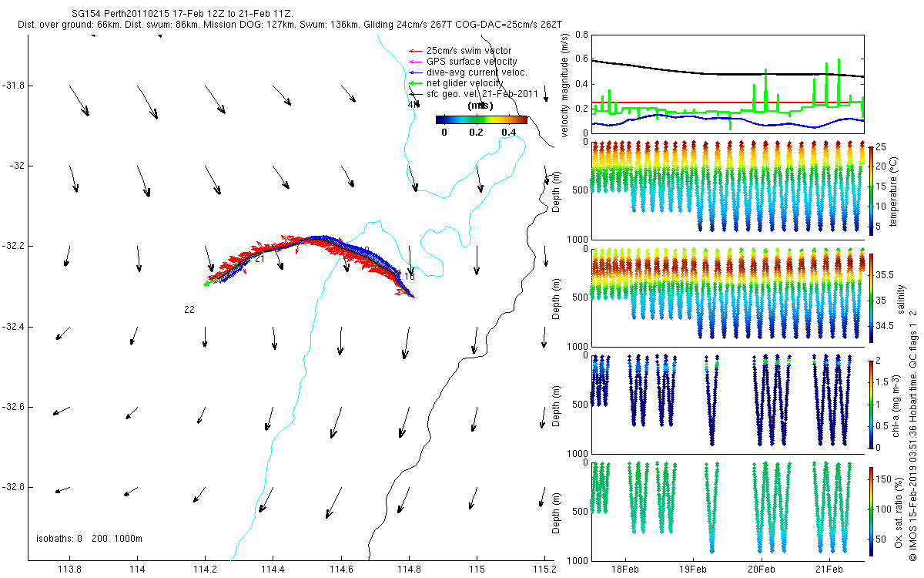
Task: Click the 'velocity magnitude (m/s)' axis label
Action: coord(566,85)
